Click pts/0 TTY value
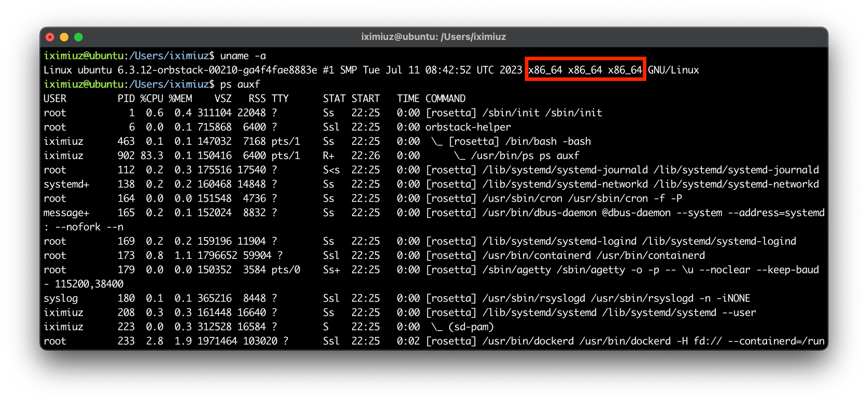 [285, 270]
